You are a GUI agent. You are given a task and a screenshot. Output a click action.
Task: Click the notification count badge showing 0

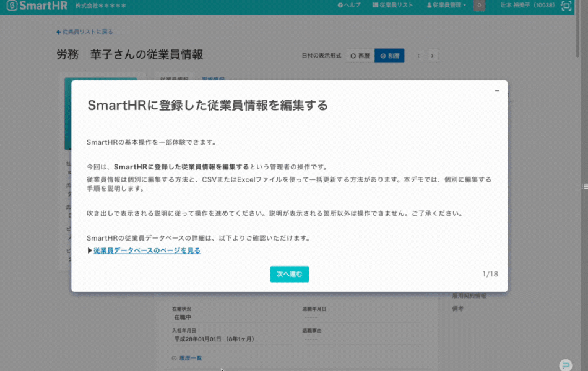click(x=479, y=6)
